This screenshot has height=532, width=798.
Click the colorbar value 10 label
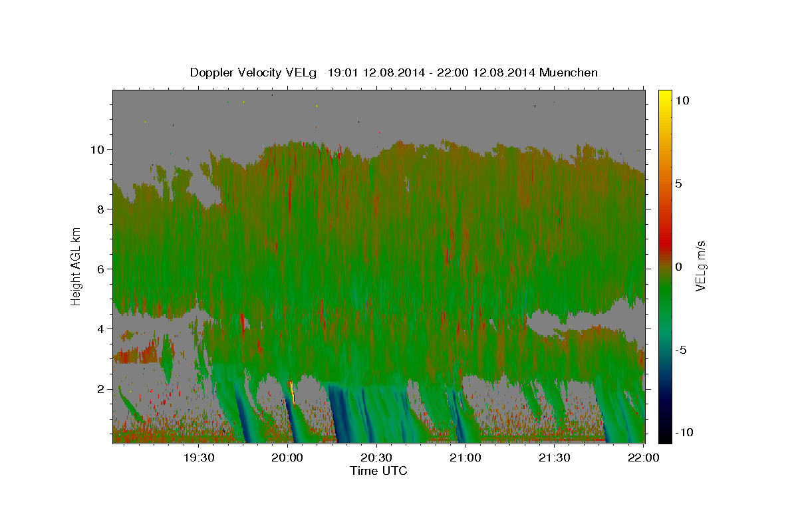coord(682,100)
